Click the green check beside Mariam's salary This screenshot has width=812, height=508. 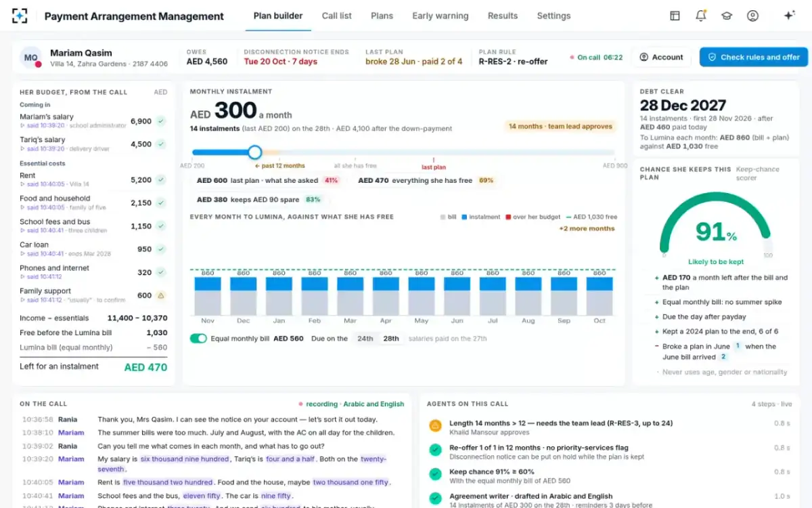[x=161, y=121]
